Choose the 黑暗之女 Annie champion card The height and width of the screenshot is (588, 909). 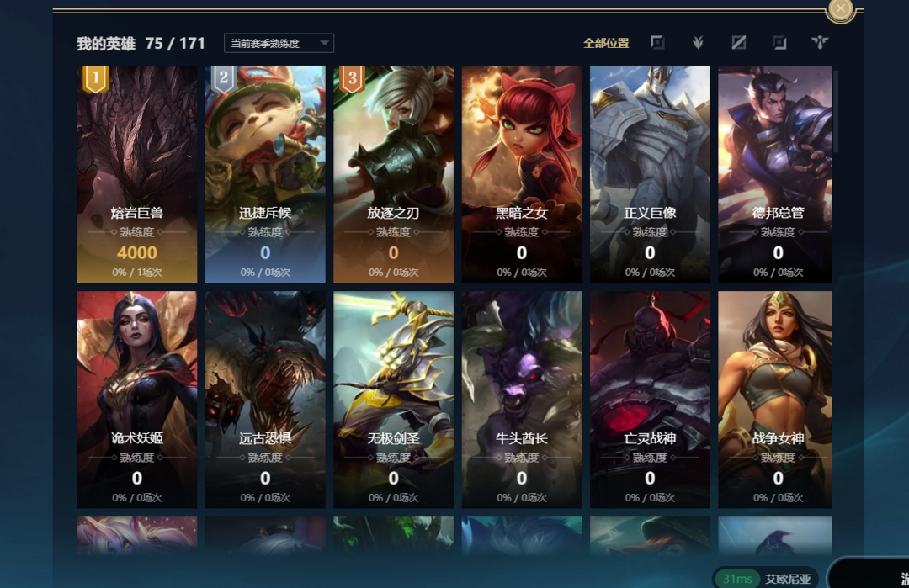coord(522,174)
